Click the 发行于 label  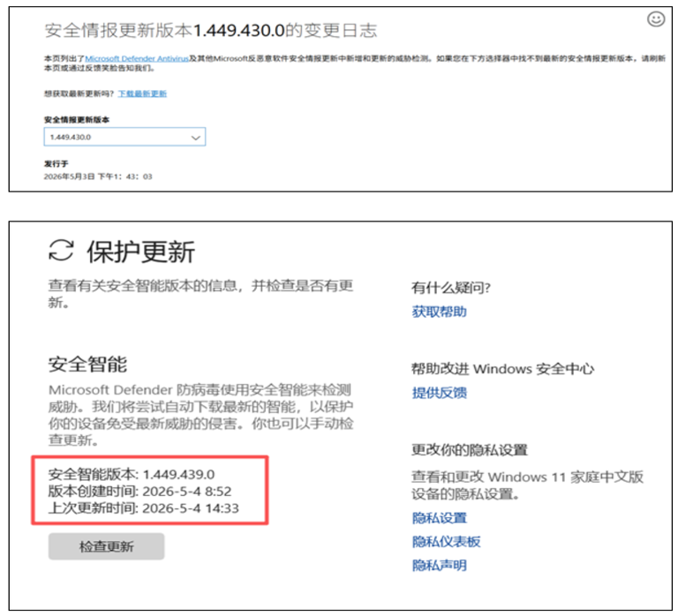coord(56,164)
